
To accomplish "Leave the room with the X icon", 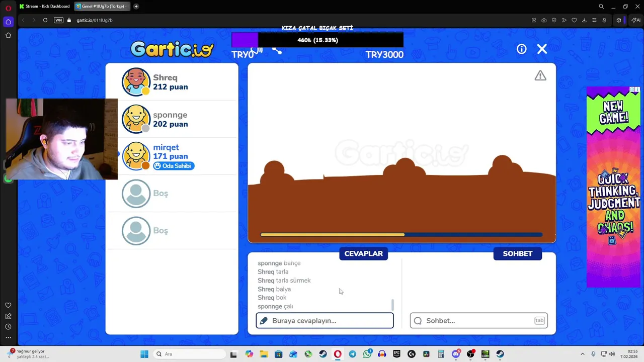I will pyautogui.click(x=542, y=49).
